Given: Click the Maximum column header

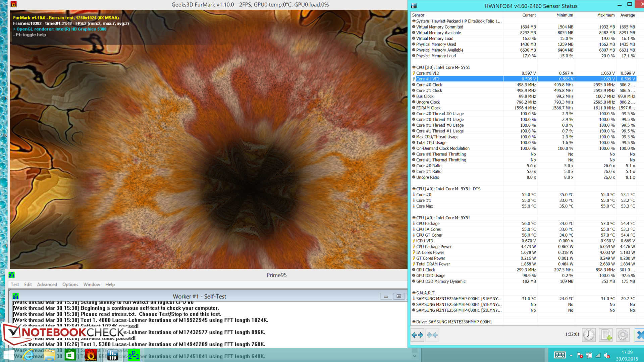Looking at the screenshot, I should point(606,15).
